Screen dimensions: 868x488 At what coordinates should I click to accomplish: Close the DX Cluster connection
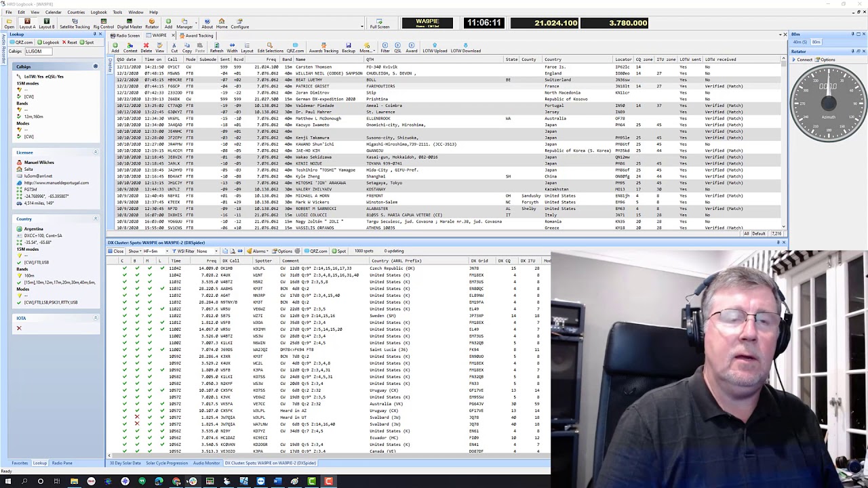pos(116,251)
